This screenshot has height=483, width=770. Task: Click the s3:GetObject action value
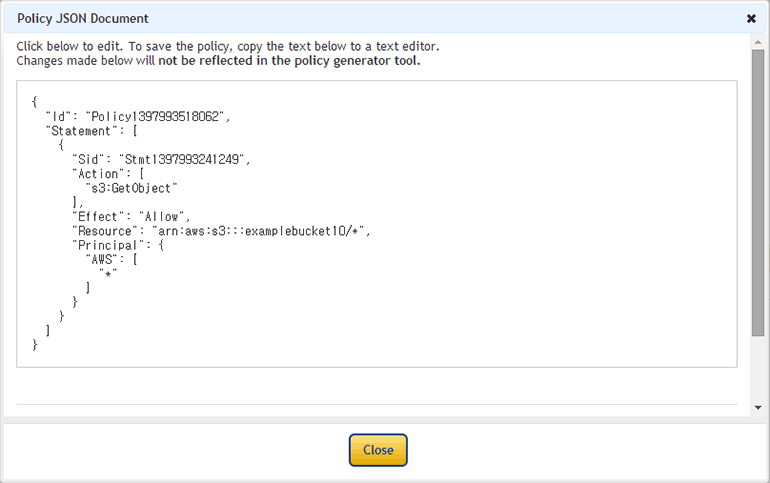tap(131, 187)
